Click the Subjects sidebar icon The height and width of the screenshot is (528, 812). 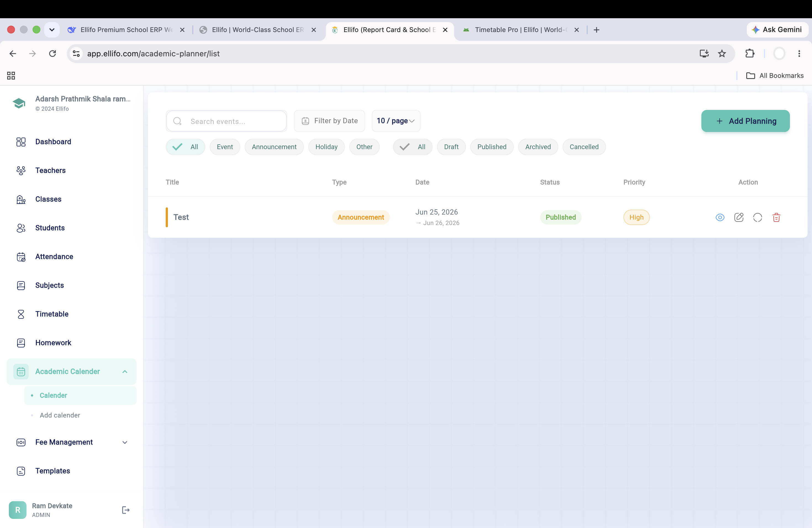point(21,286)
